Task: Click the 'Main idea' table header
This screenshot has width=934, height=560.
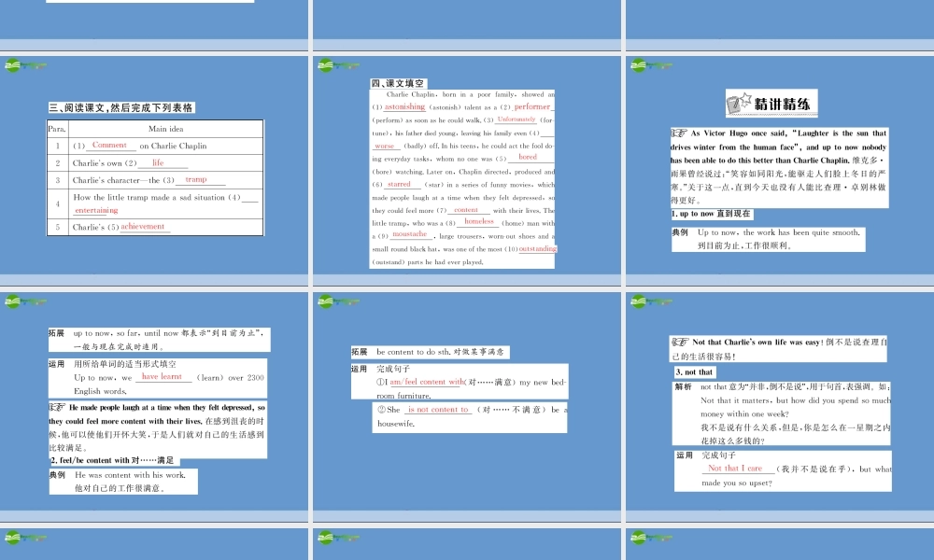Action: 165,129
